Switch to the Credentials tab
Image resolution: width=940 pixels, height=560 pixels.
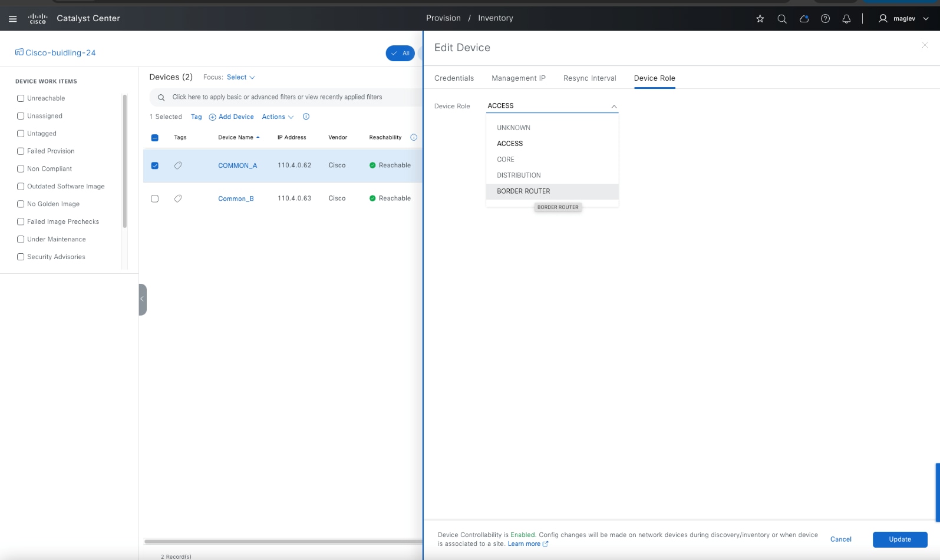[454, 78]
